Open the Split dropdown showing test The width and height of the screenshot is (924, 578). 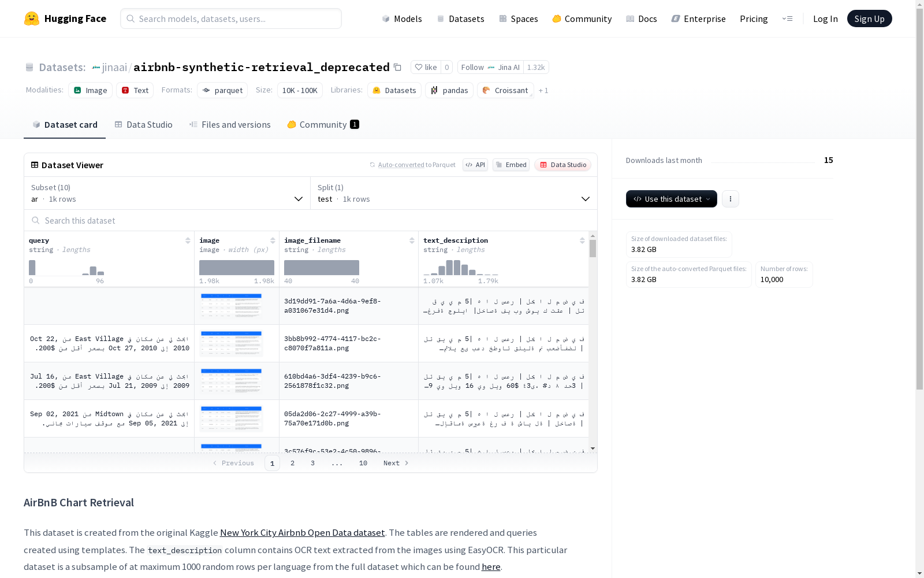pyautogui.click(x=454, y=193)
